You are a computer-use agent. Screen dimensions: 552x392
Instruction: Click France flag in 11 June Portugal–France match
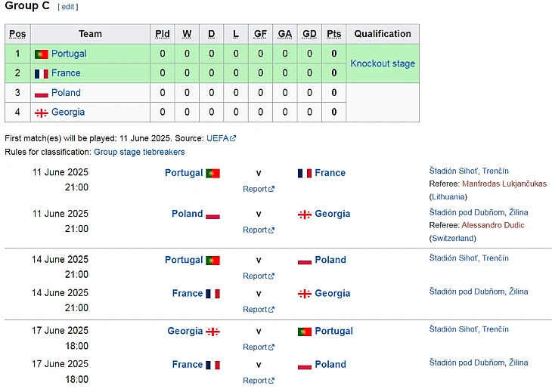[x=305, y=173]
